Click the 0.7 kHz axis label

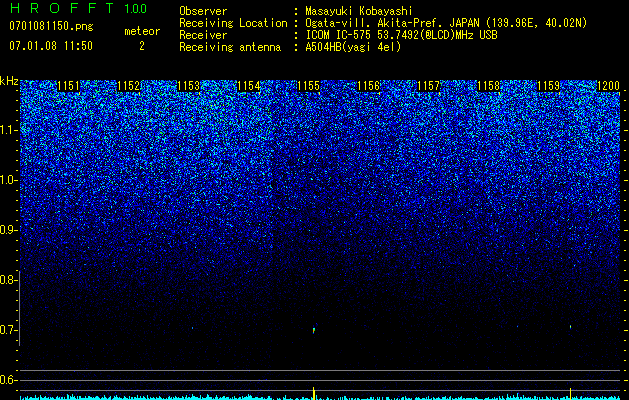click(x=9, y=330)
